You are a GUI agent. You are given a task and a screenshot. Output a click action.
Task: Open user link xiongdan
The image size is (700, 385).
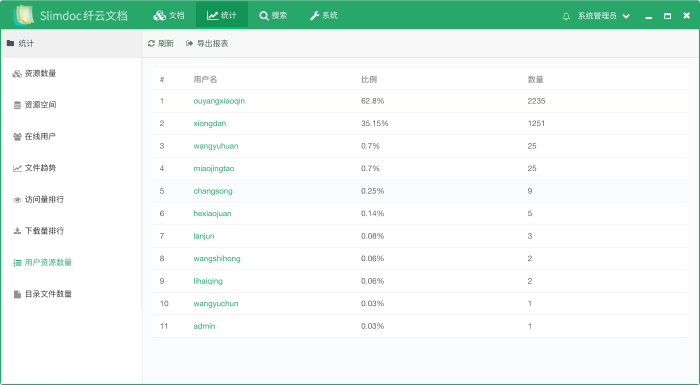[x=210, y=123]
